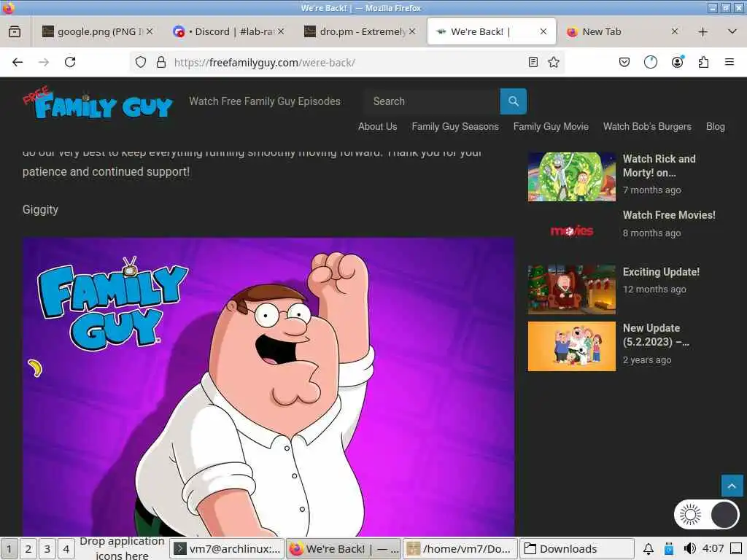This screenshot has width=747, height=560.
Task: Bookmark this page with the star icon
Action: click(x=554, y=63)
